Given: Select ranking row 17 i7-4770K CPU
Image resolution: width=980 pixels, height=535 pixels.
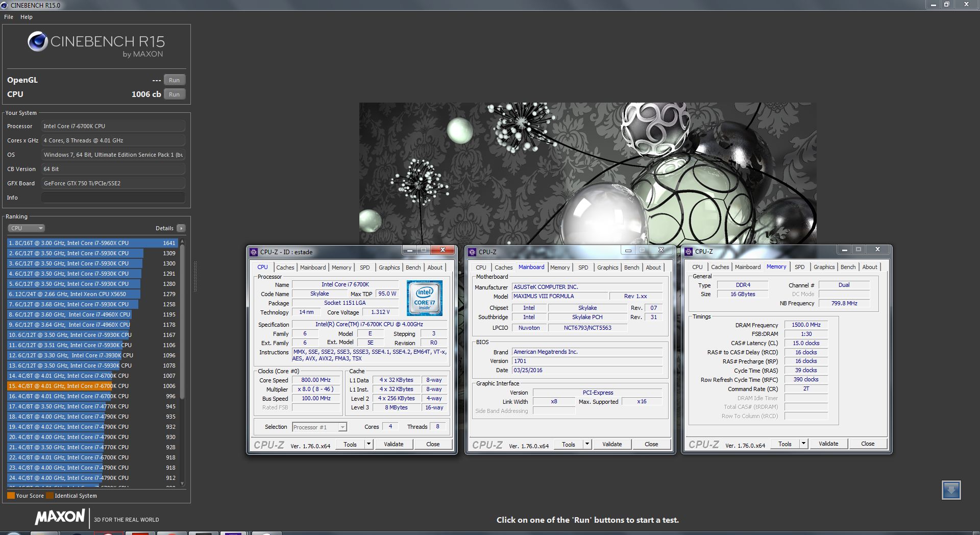Looking at the screenshot, I should coord(92,406).
